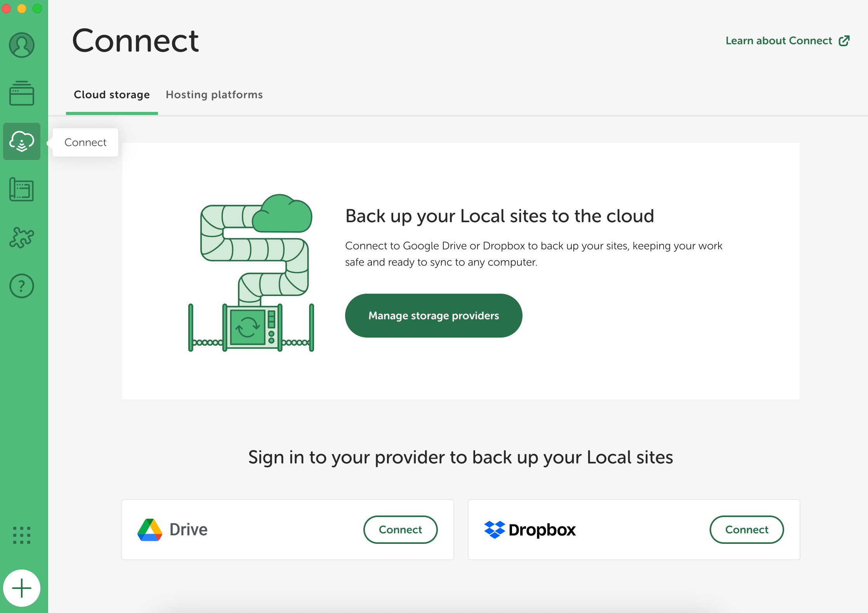Click the green fullscreen window button
This screenshot has height=613, width=868.
pos(37,9)
